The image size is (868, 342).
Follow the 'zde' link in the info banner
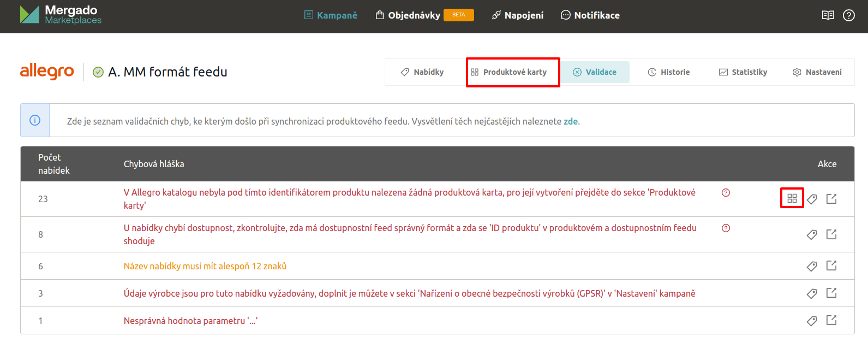(x=571, y=121)
